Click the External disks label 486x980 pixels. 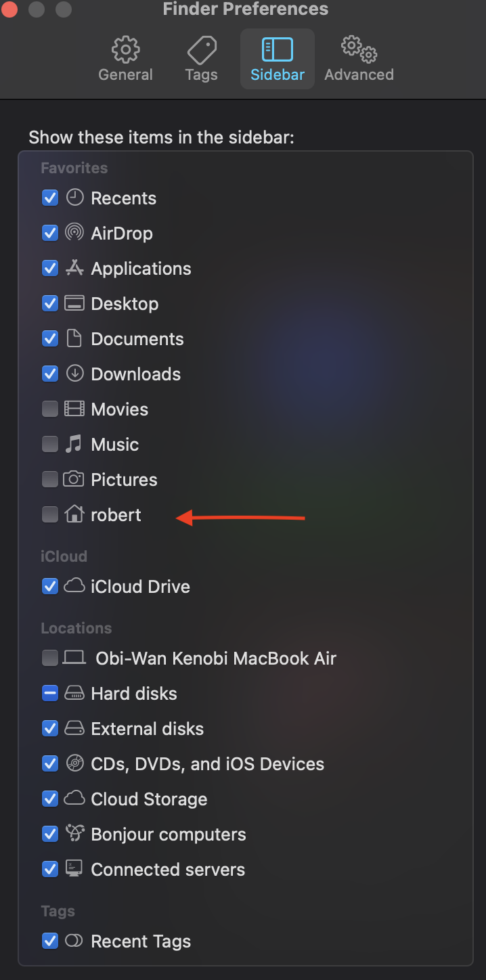click(x=148, y=729)
